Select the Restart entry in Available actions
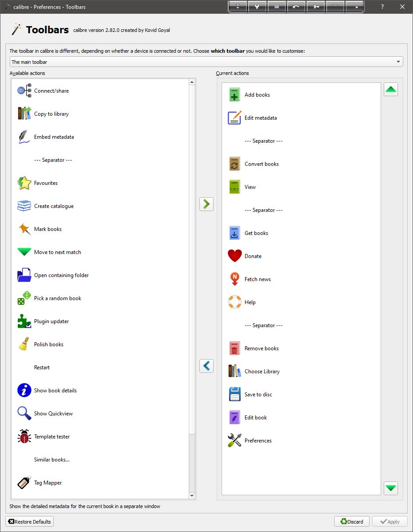This screenshot has width=413, height=532. pyautogui.click(x=42, y=368)
